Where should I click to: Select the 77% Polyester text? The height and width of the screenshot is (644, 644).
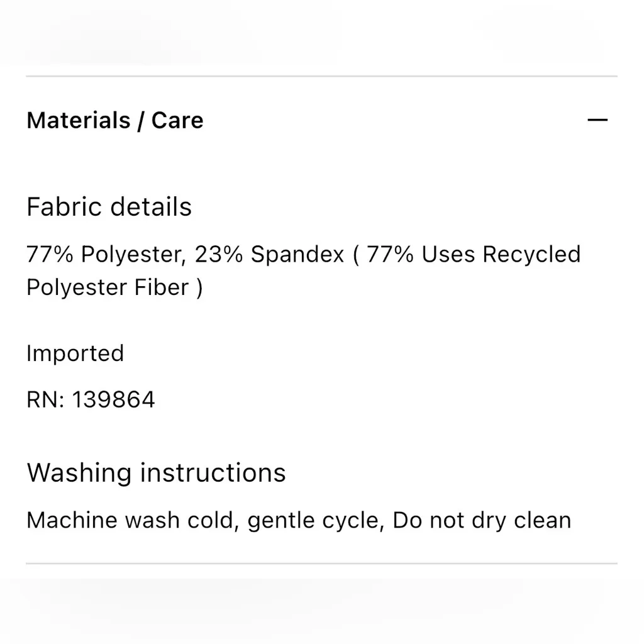(104, 255)
